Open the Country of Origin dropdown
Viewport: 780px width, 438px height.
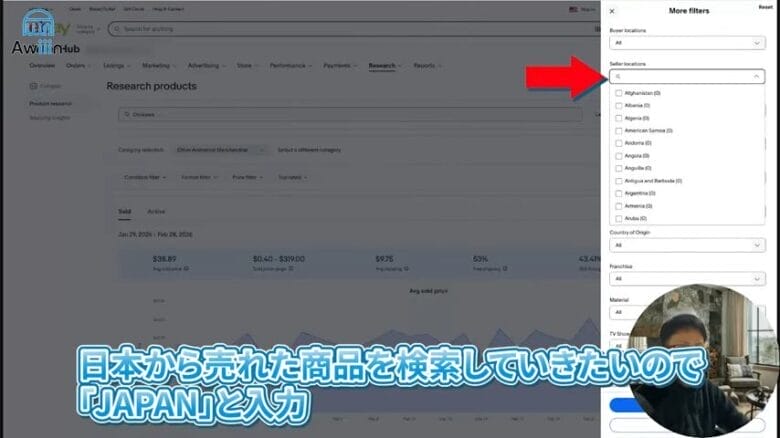687,245
